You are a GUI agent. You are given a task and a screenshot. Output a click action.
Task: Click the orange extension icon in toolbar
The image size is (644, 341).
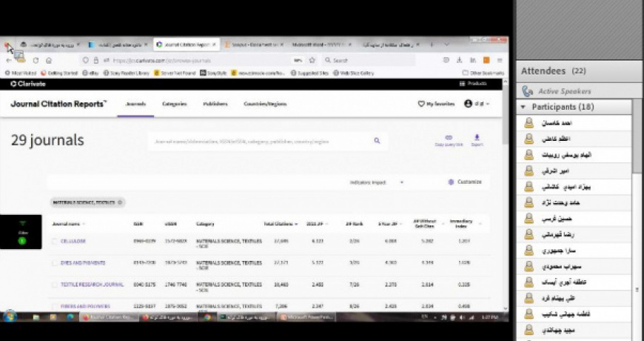[486, 60]
